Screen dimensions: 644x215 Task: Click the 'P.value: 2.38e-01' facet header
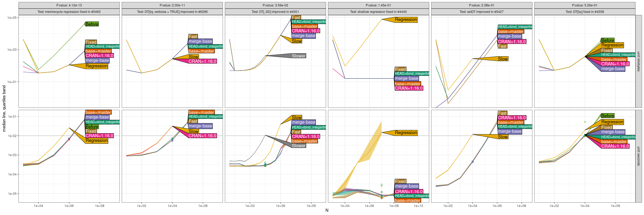482,5
